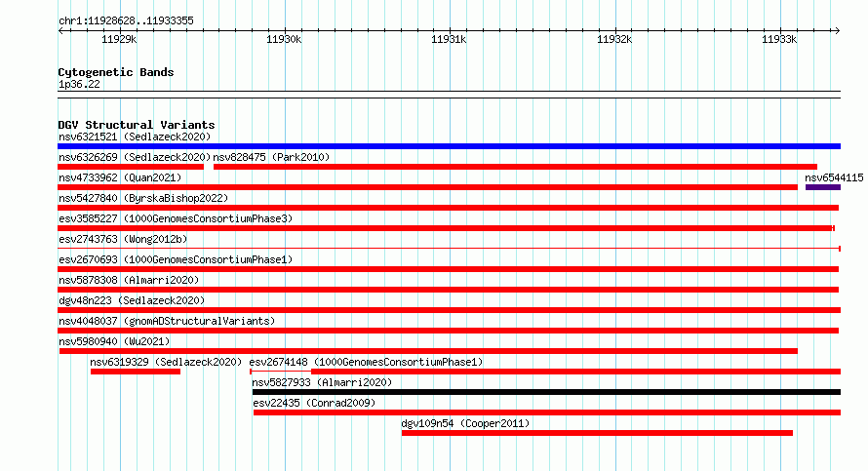
Task: Click the red dgv48n223 variant bar
Action: click(x=449, y=310)
